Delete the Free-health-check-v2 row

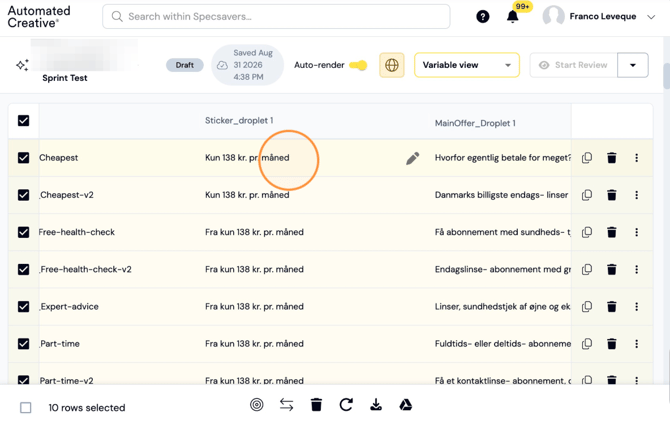(611, 269)
